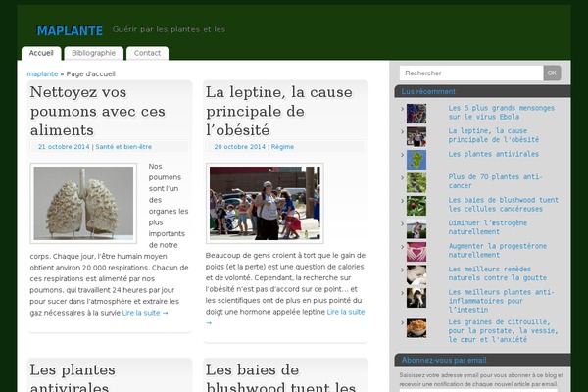The width and height of the screenshot is (588, 392).
Task: Open Les plantes antivirales article heading
Action: tap(73, 378)
